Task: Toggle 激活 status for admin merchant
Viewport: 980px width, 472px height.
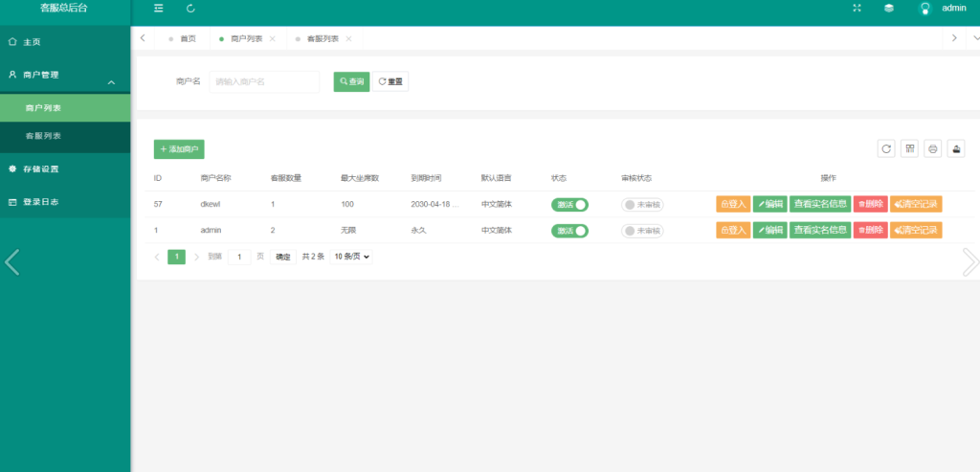Action: tap(569, 231)
